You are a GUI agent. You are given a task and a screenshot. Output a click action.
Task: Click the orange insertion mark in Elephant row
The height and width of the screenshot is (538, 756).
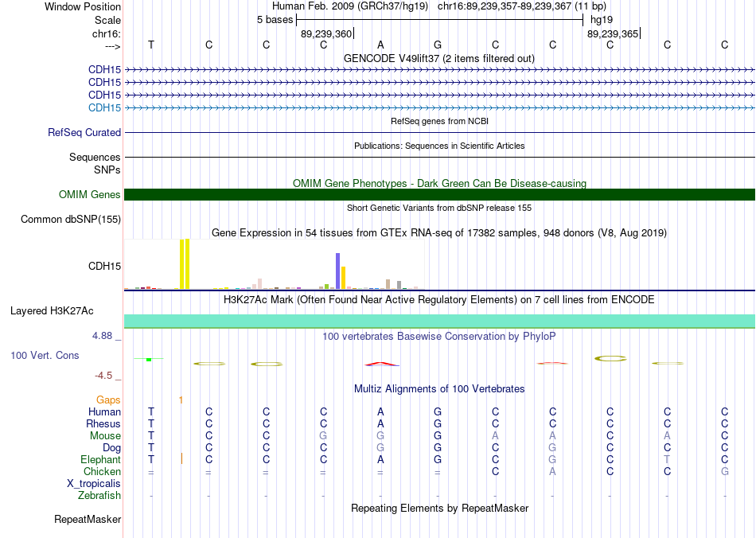(181, 458)
